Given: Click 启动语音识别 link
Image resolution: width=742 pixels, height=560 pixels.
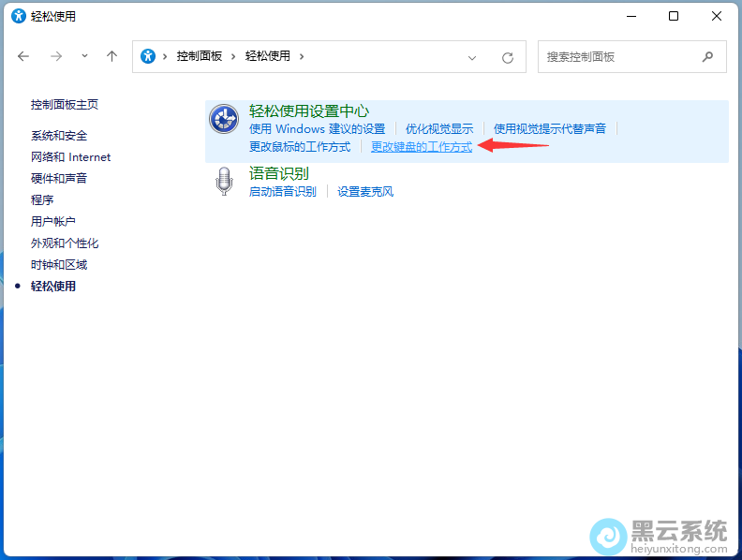Looking at the screenshot, I should [283, 191].
